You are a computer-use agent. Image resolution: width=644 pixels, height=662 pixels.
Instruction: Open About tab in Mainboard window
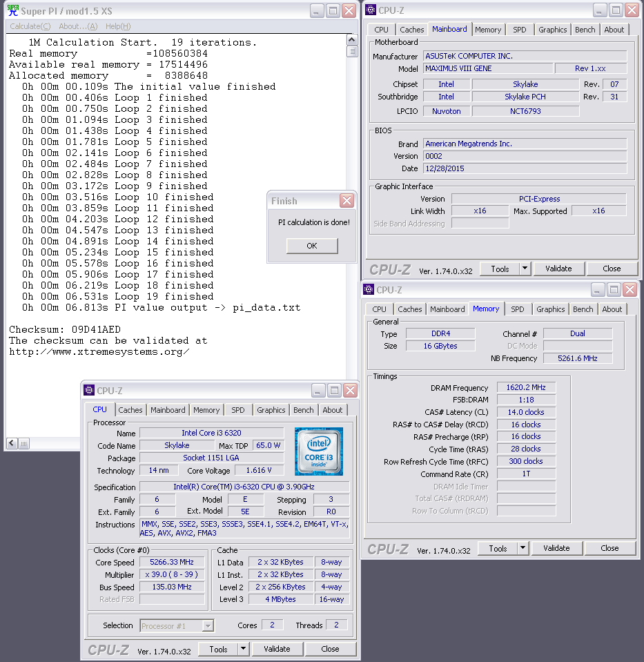point(614,30)
